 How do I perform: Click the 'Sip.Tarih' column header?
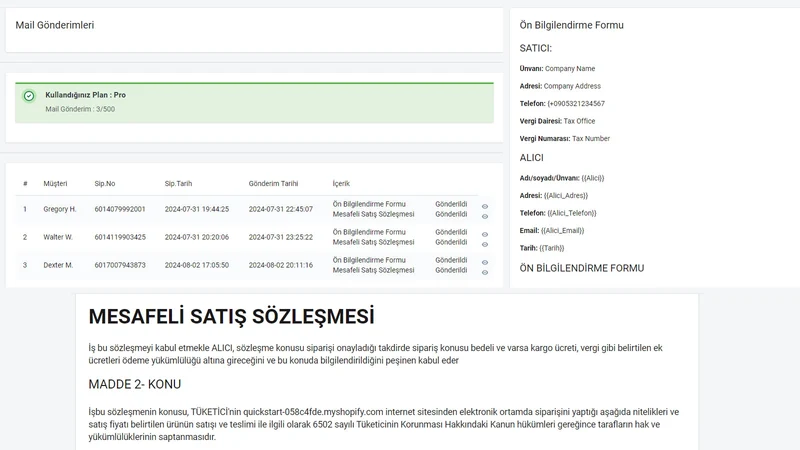[x=178, y=184]
